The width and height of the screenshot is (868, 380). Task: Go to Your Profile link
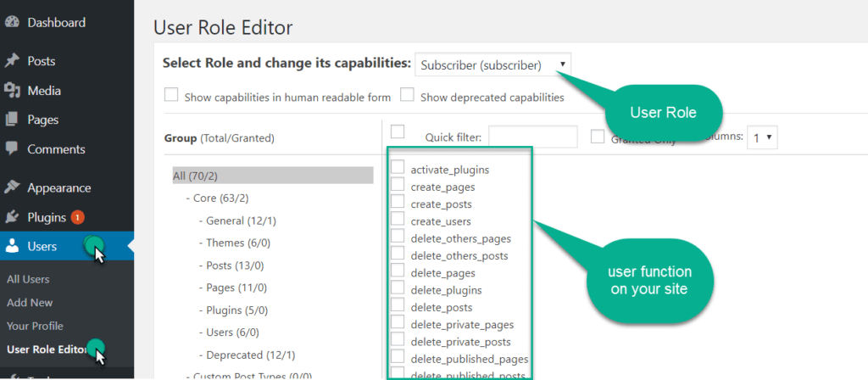pyautogui.click(x=35, y=326)
